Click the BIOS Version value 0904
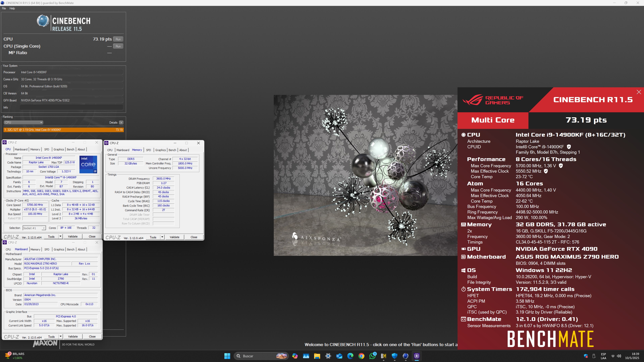The image size is (644, 362). 61,299
